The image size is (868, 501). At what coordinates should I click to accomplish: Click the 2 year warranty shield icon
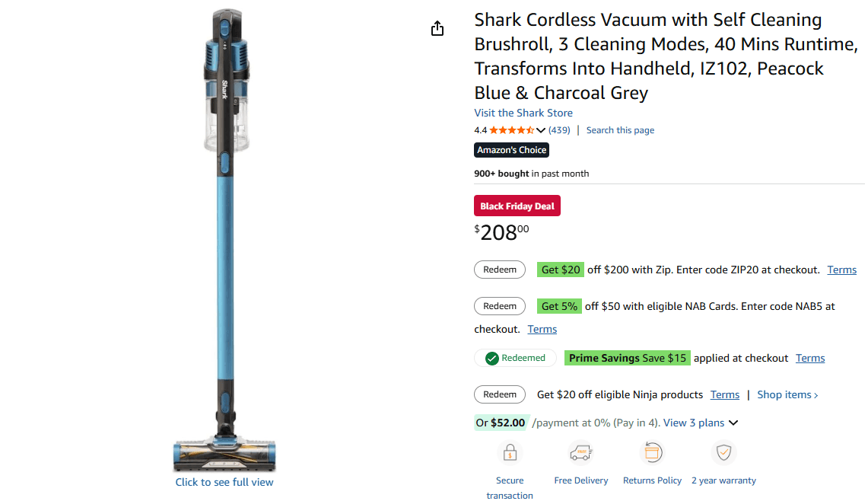coord(723,453)
